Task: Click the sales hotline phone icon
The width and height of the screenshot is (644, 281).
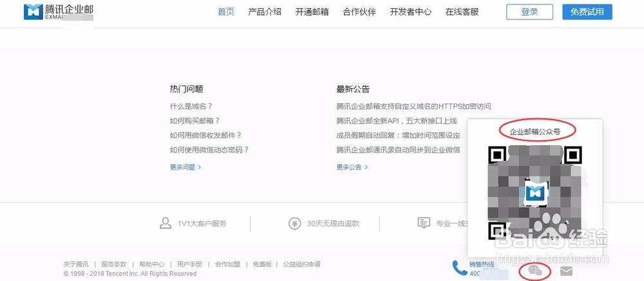Action: (460, 268)
